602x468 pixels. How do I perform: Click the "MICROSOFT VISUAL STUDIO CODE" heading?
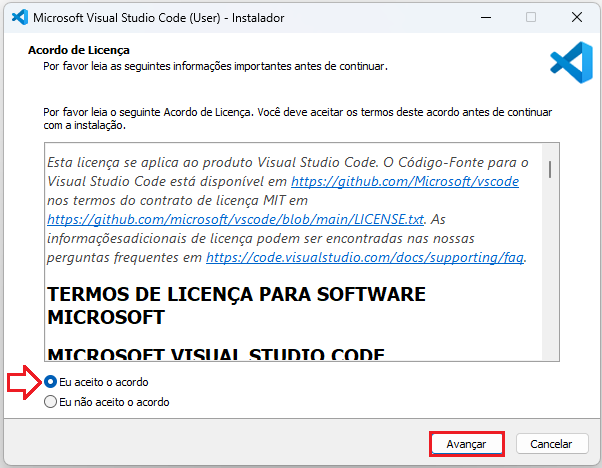(216, 354)
